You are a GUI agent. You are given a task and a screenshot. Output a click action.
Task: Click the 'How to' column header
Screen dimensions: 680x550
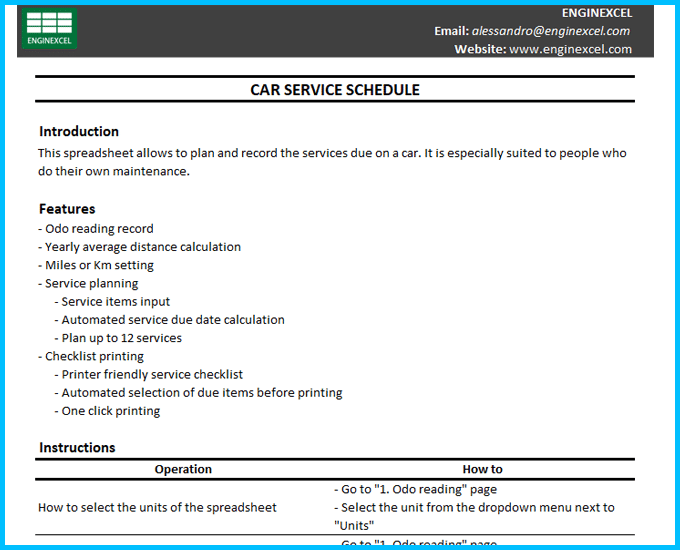(483, 469)
